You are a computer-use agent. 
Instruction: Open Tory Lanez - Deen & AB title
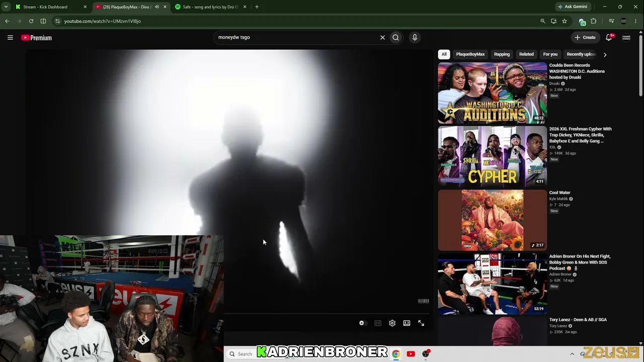[578, 320]
